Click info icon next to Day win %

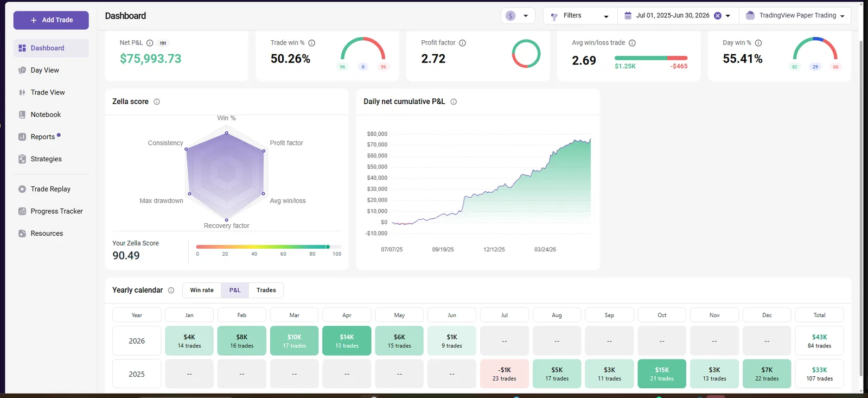pyautogui.click(x=758, y=43)
